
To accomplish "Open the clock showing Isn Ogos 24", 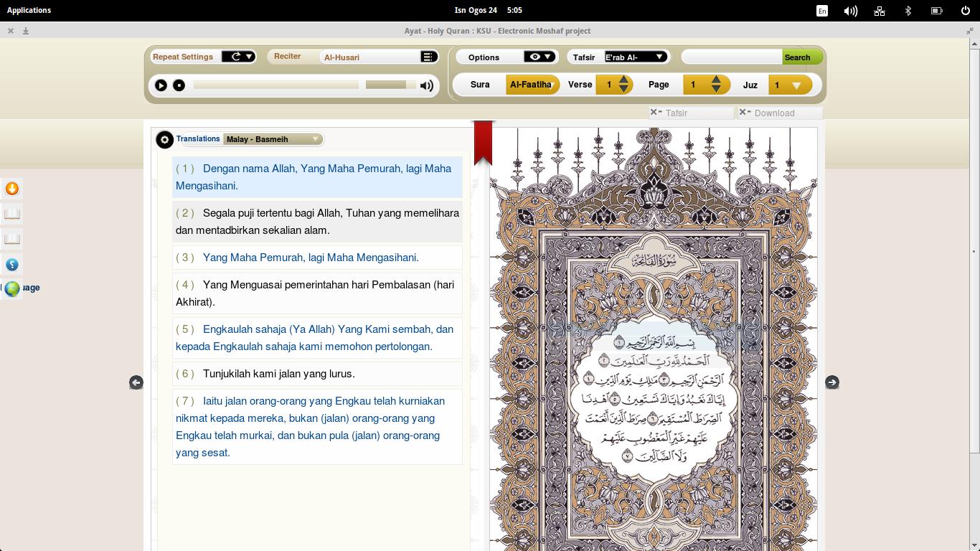I will [488, 10].
